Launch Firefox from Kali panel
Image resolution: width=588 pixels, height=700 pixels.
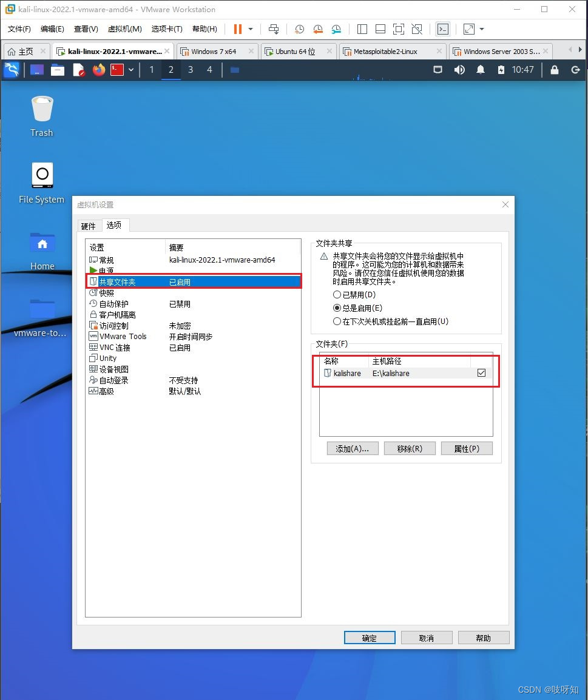(x=99, y=70)
